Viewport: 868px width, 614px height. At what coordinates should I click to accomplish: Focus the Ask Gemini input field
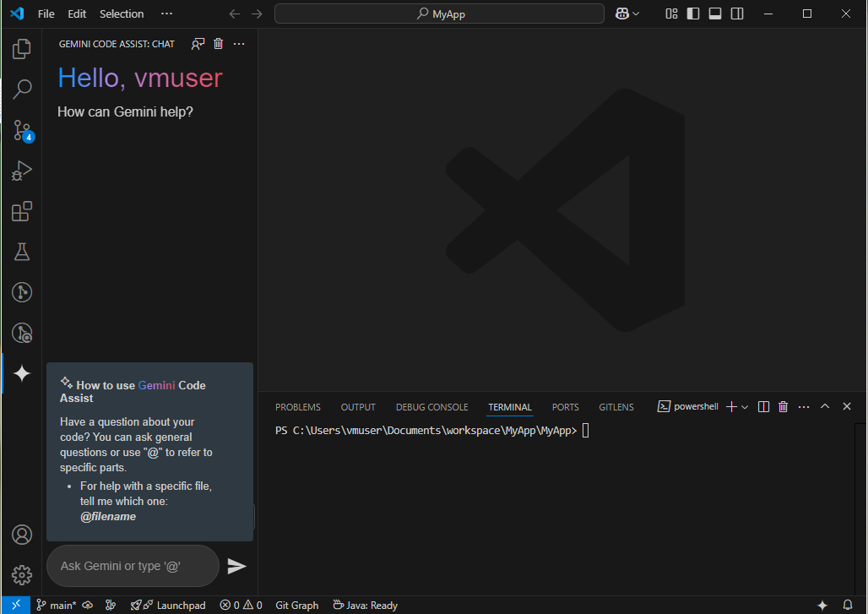(x=133, y=566)
